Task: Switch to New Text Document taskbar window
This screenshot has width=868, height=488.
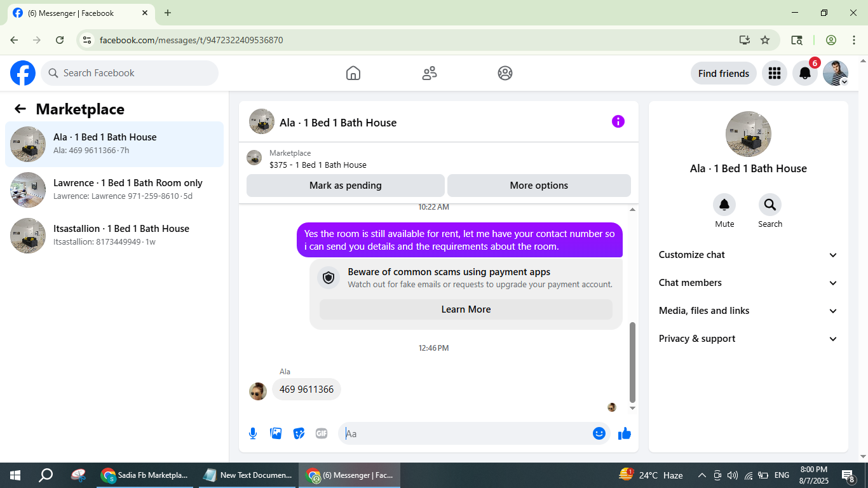Action: point(248,475)
